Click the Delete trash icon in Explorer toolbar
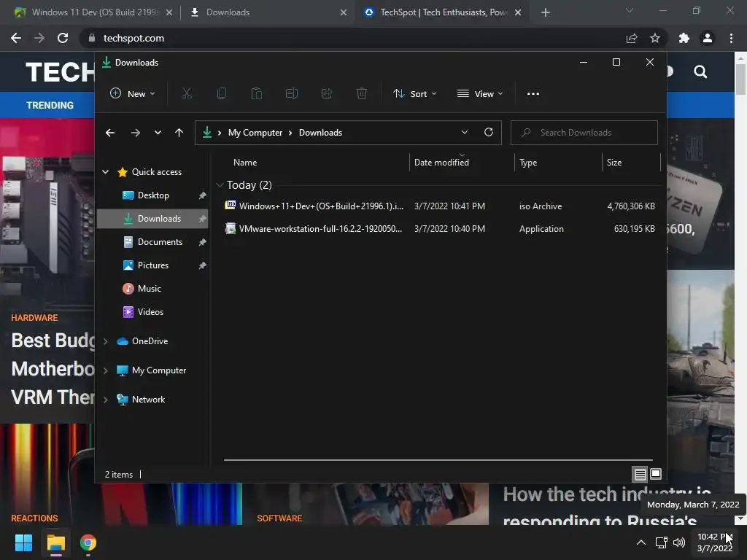 [x=362, y=94]
